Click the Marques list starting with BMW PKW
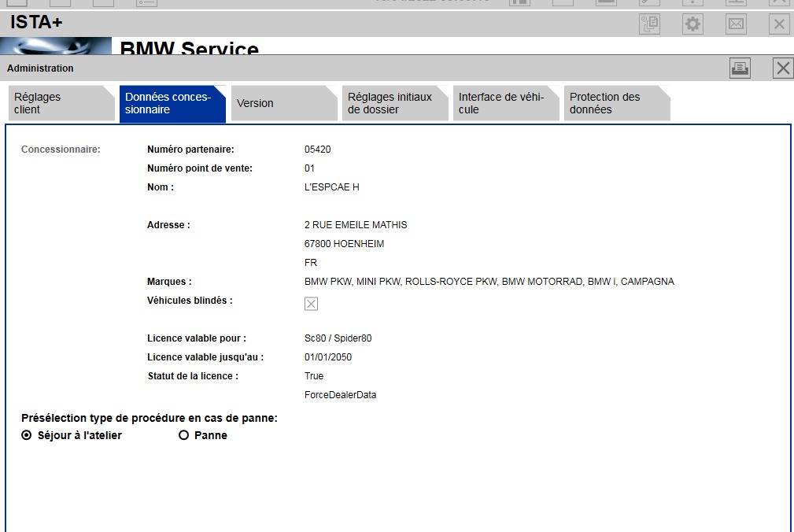This screenshot has width=794, height=532. 489,282
